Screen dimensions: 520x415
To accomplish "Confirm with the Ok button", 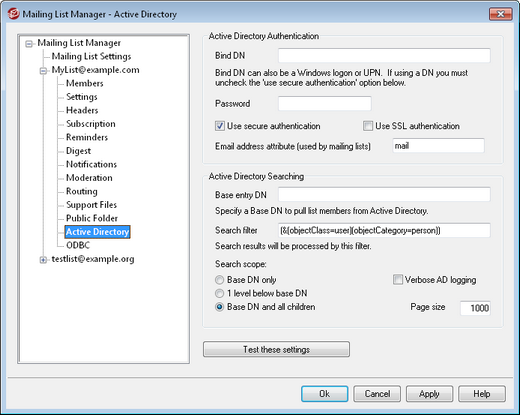I will (325, 394).
